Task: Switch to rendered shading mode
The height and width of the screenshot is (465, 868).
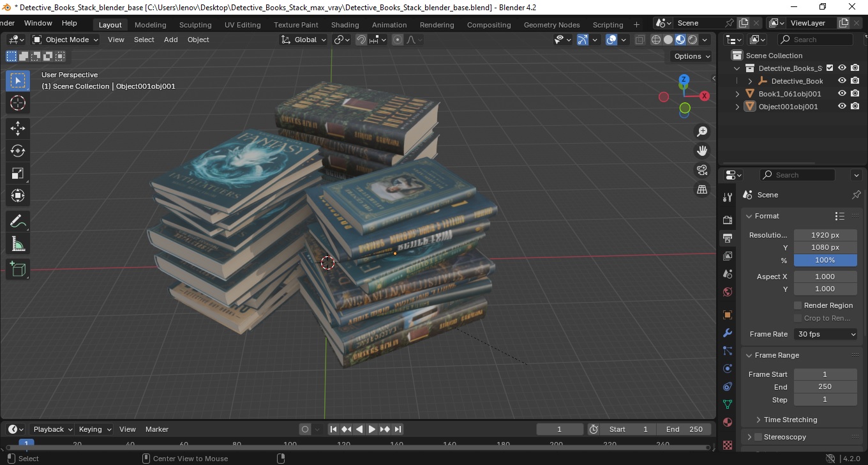Action: point(692,40)
